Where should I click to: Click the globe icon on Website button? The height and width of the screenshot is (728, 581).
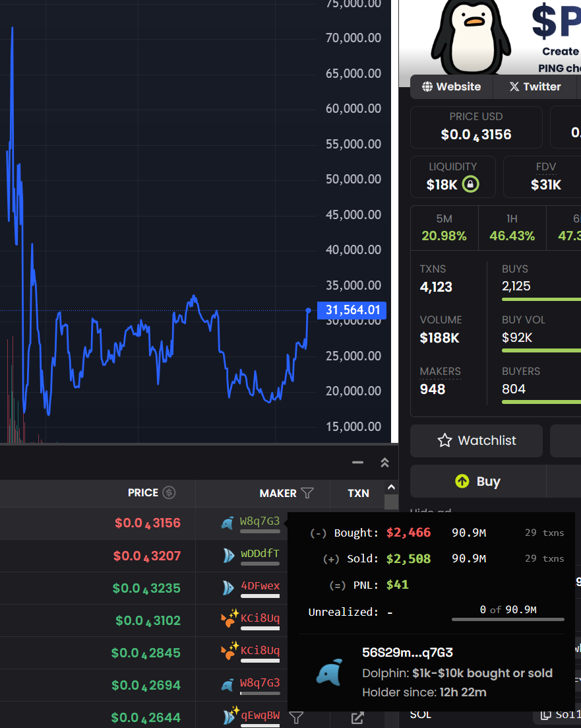coord(427,87)
